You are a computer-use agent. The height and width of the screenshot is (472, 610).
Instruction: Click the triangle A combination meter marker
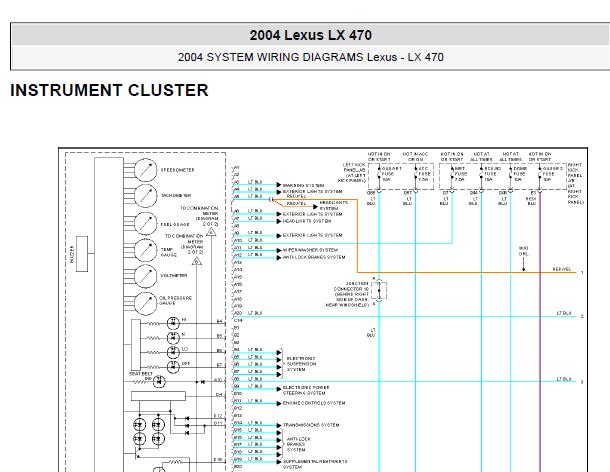tap(211, 232)
